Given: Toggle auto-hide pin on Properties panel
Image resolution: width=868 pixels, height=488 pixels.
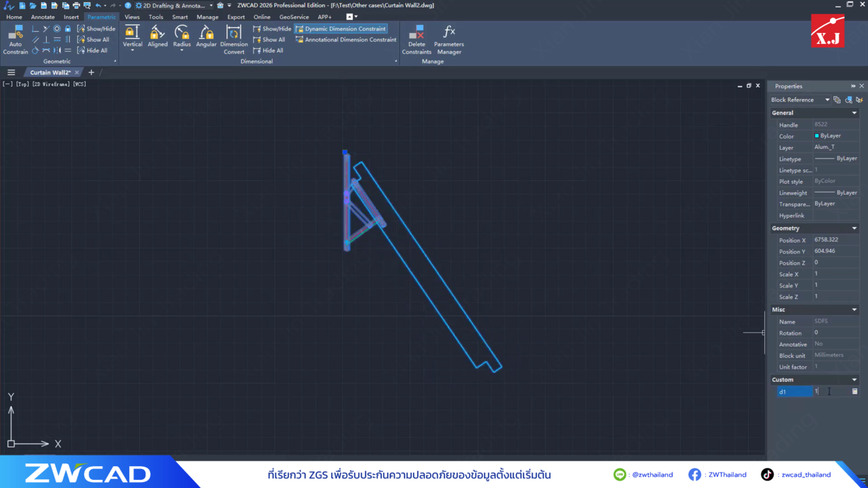Looking at the screenshot, I should tap(853, 86).
